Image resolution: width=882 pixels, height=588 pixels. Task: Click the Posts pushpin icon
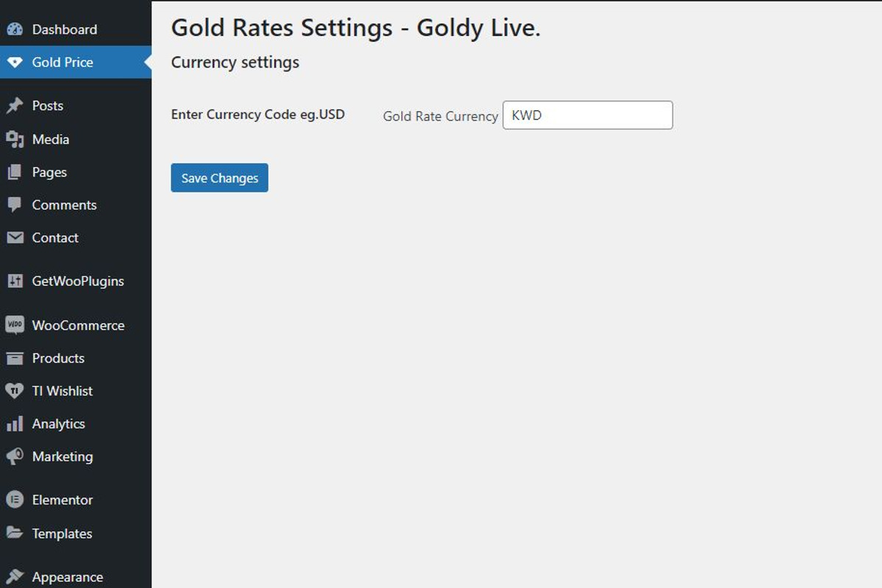[x=15, y=106]
